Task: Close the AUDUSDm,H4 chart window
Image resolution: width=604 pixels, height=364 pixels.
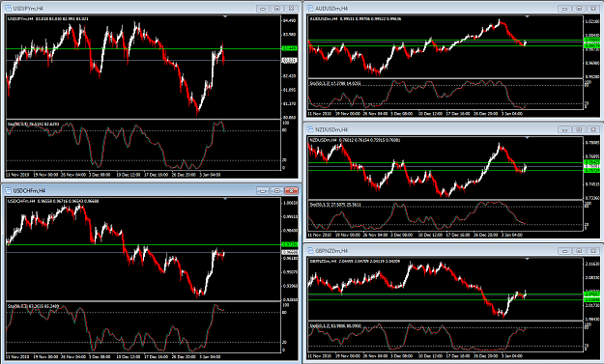Action: 593,8
